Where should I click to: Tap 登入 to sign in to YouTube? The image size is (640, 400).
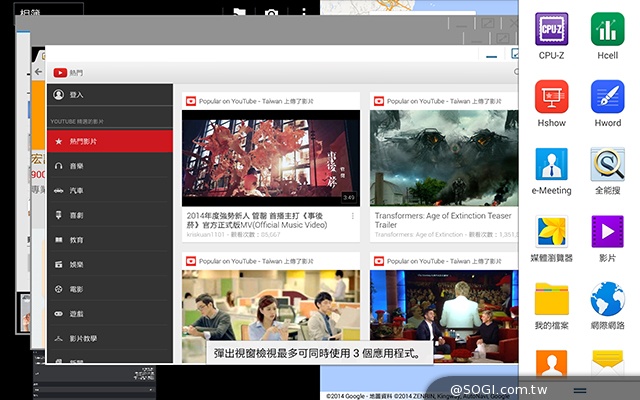pos(110,95)
